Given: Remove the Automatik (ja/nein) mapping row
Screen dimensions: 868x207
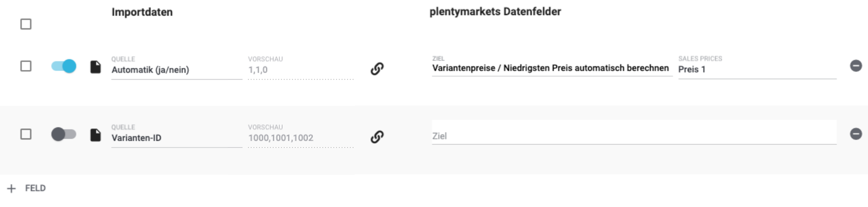Looking at the screenshot, I should tap(855, 66).
